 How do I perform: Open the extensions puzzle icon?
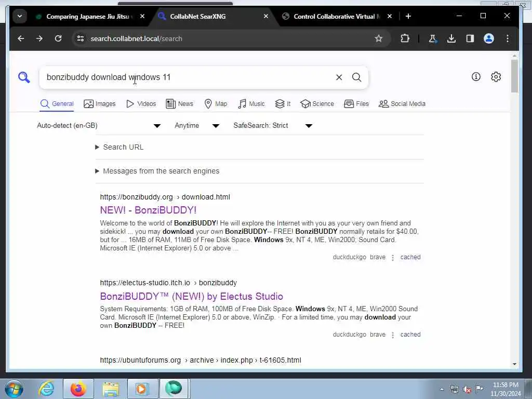pyautogui.click(x=405, y=38)
